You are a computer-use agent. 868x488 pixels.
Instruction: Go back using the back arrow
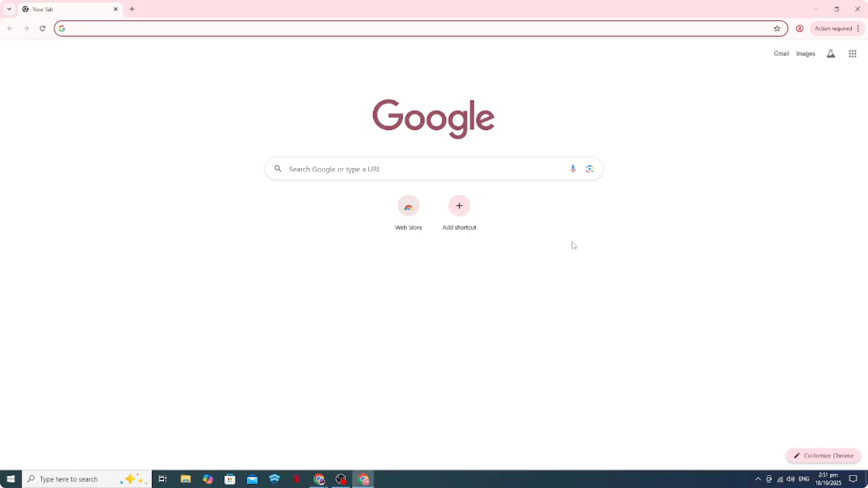(10, 28)
